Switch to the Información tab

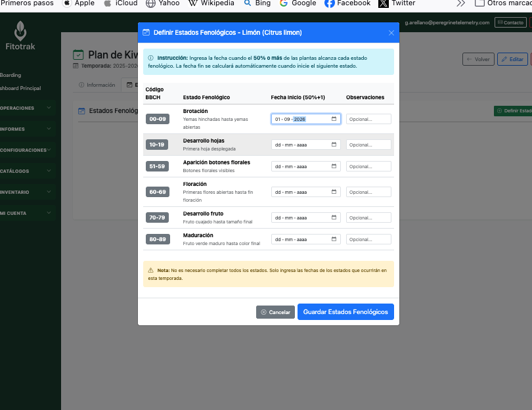tap(97, 85)
